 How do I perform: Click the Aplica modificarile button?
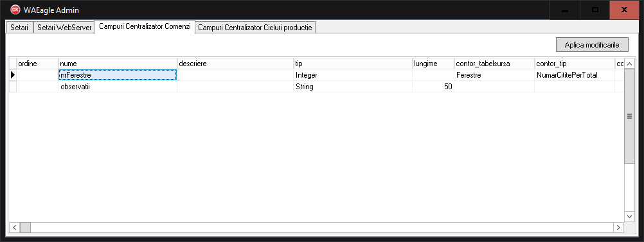point(592,45)
